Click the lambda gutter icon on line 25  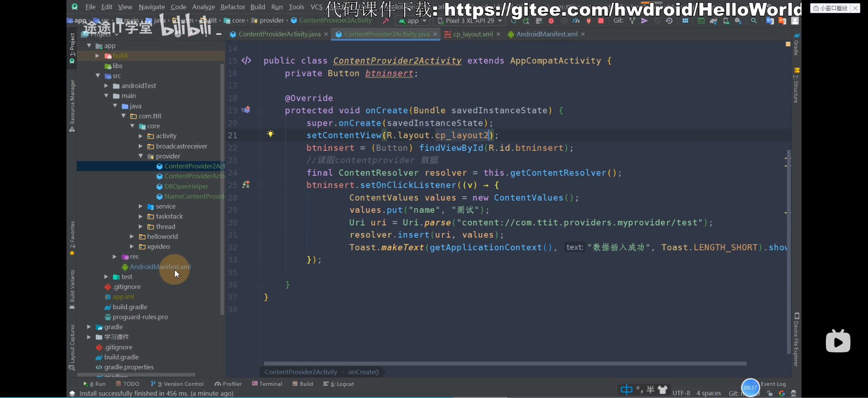click(x=245, y=185)
